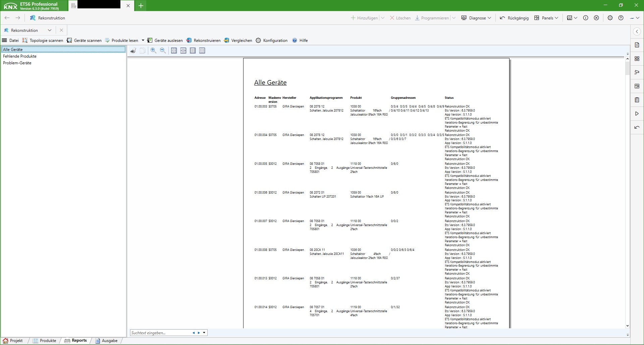The height and width of the screenshot is (345, 644).
Task: Switch to the Produkte tab
Action: pyautogui.click(x=45, y=341)
